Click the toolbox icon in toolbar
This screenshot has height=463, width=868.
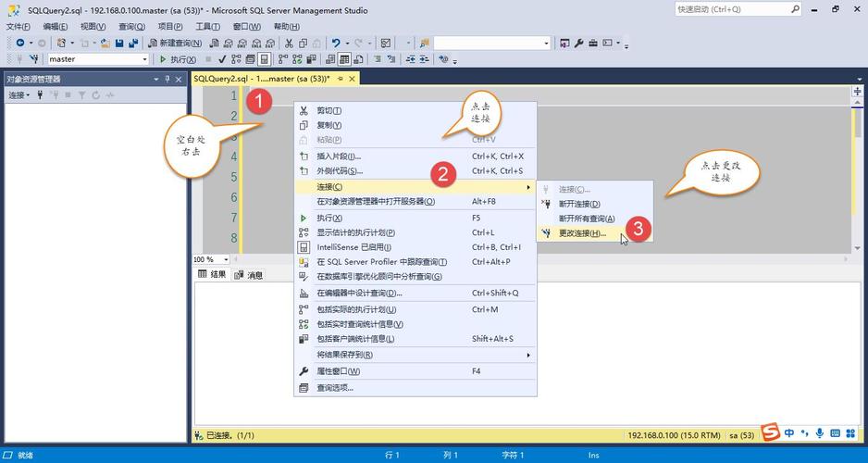593,44
